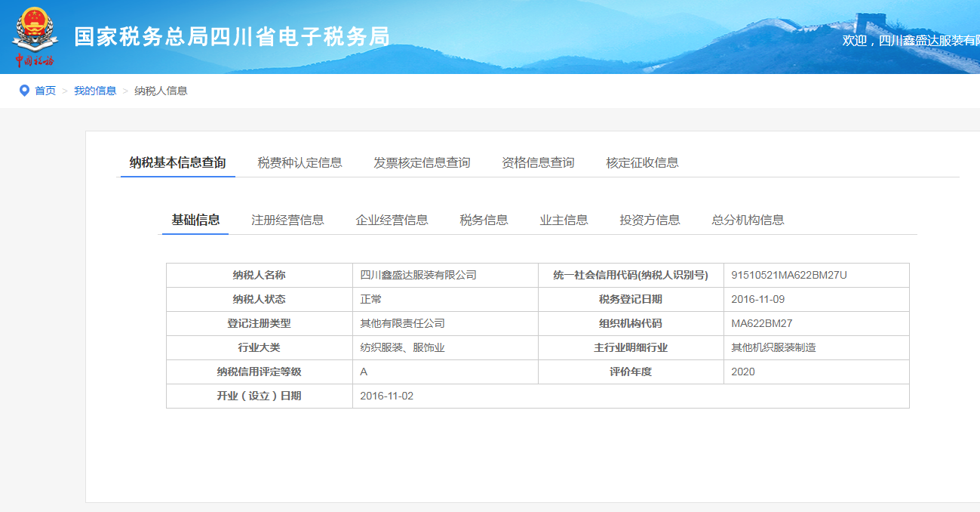
Task: Switch to 企业经营信息 sub-tab
Action: [392, 220]
